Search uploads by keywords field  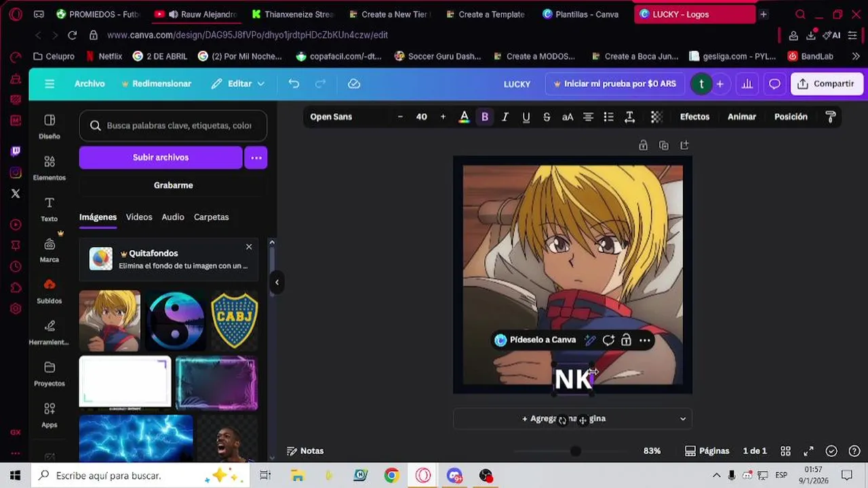click(x=173, y=125)
